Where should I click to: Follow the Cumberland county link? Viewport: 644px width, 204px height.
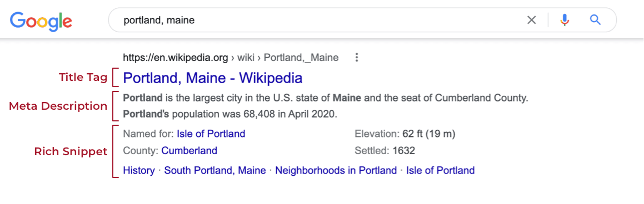pos(189,151)
